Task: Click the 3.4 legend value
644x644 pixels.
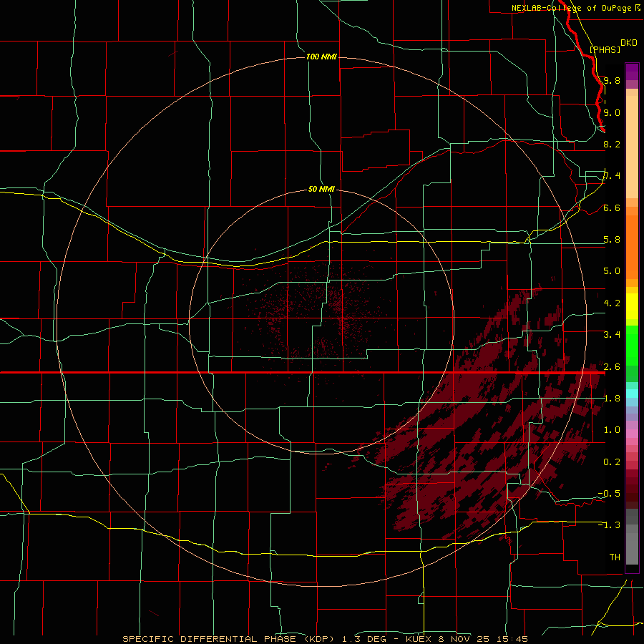Action: coord(612,335)
